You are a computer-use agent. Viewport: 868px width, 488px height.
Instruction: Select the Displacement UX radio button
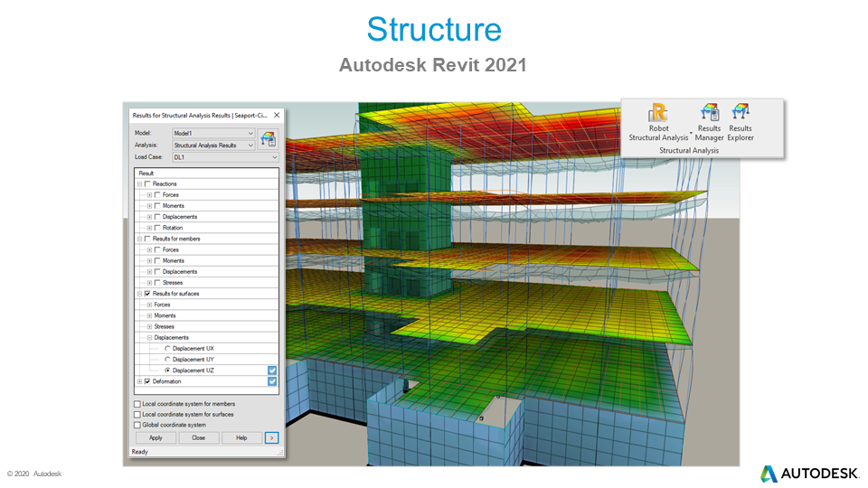(x=167, y=348)
